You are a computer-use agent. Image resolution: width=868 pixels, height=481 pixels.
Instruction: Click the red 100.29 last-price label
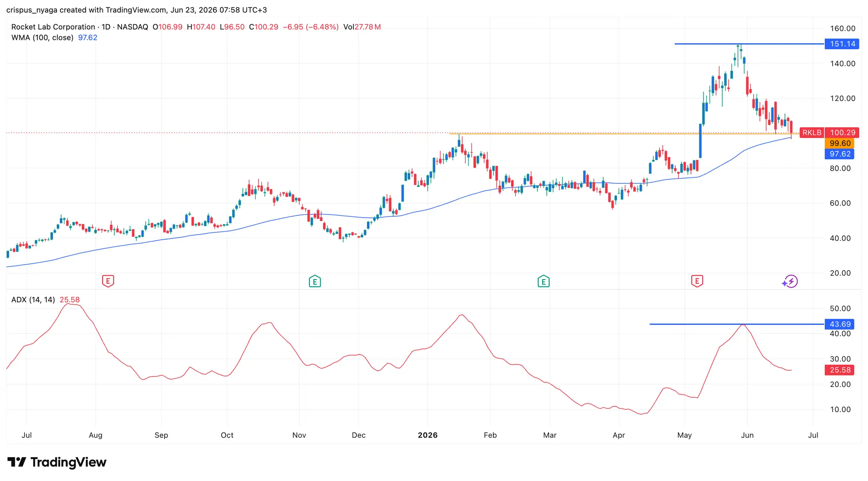pyautogui.click(x=842, y=133)
